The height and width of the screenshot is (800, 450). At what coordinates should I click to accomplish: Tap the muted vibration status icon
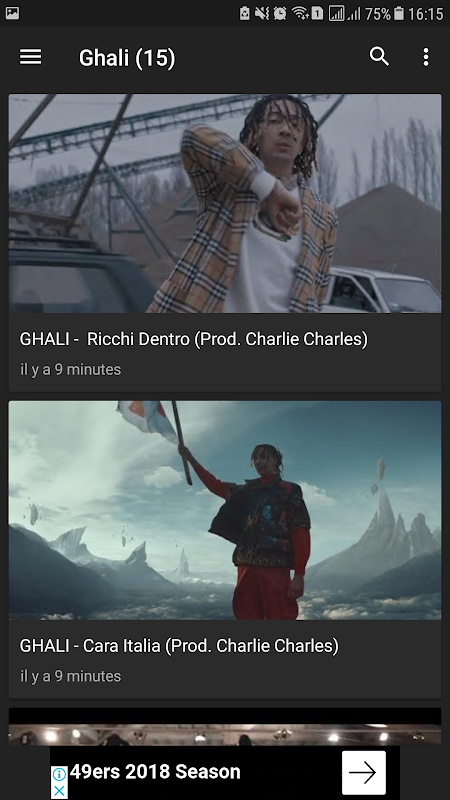pos(262,13)
